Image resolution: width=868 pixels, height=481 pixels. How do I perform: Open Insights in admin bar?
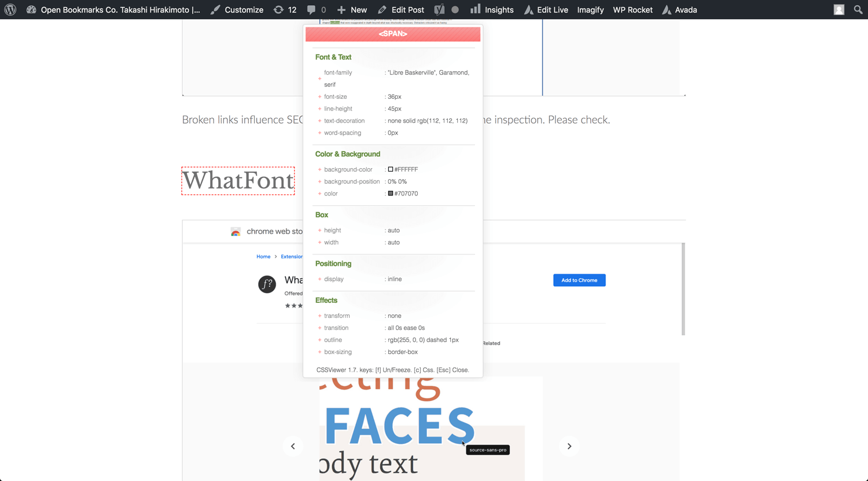tap(492, 10)
